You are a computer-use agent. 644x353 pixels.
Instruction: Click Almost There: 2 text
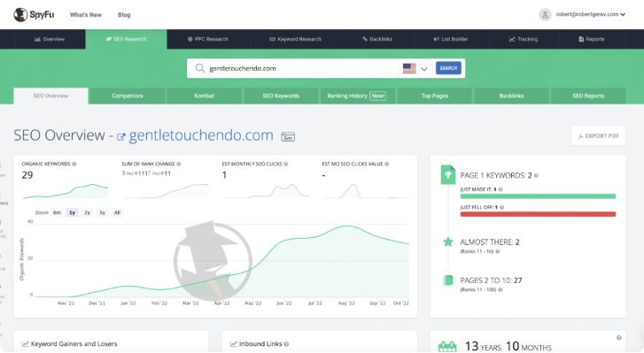pyautogui.click(x=490, y=242)
